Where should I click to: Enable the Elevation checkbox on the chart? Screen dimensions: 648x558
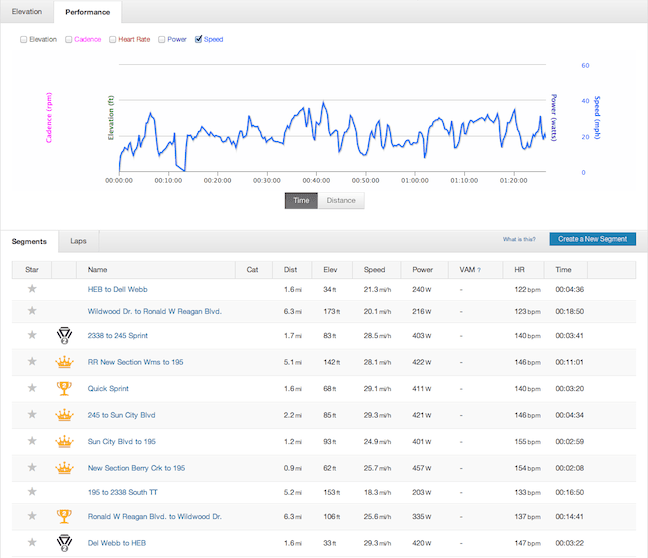(24, 40)
